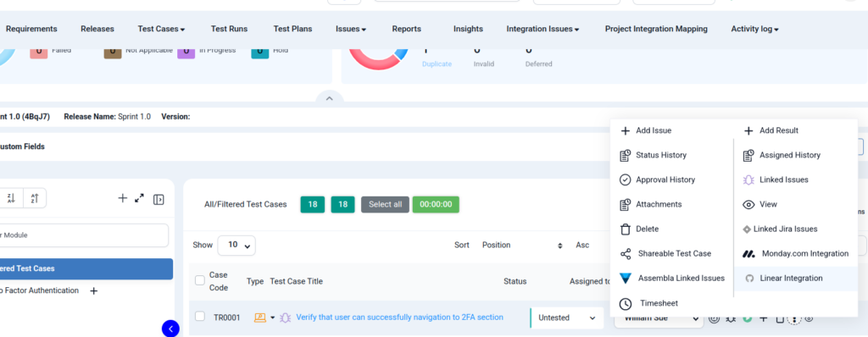Viewport: 868px width, 337px height.
Task: Click the Duplicate issues legend label
Action: click(437, 64)
